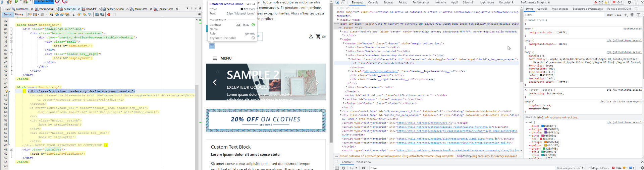The height and width of the screenshot is (170, 644).
Task: Click the 1044 issues counter badge
Action: click(x=618, y=2)
